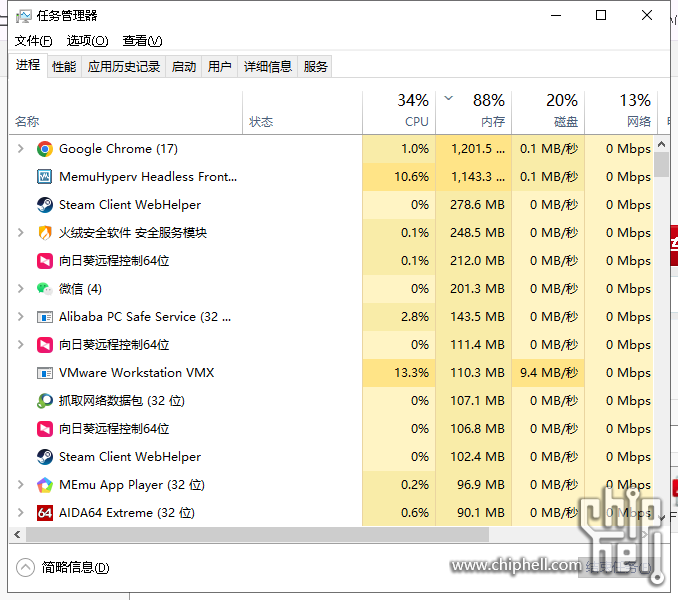
Task: Click the VMware Workstation VMX icon
Action: 45,373
